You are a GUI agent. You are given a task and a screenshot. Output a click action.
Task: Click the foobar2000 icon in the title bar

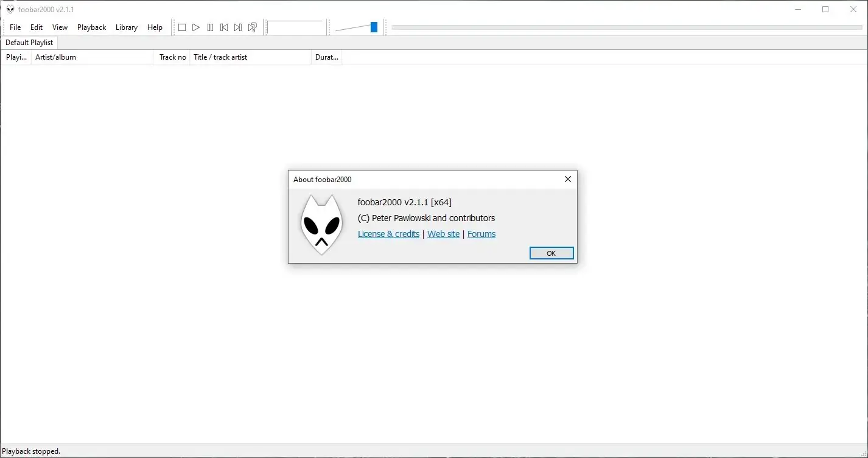point(10,9)
